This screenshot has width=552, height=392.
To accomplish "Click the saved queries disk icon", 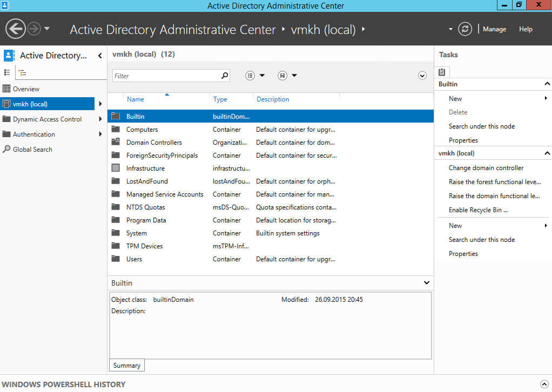I will coord(282,75).
